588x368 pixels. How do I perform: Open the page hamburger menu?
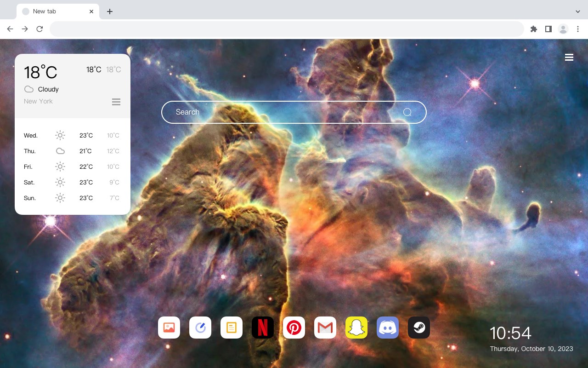[569, 57]
